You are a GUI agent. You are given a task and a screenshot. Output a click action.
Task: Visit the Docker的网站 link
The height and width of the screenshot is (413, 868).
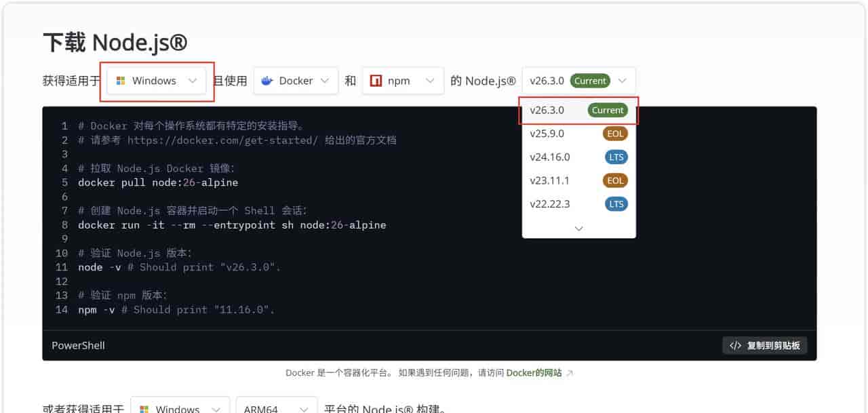[534, 373]
